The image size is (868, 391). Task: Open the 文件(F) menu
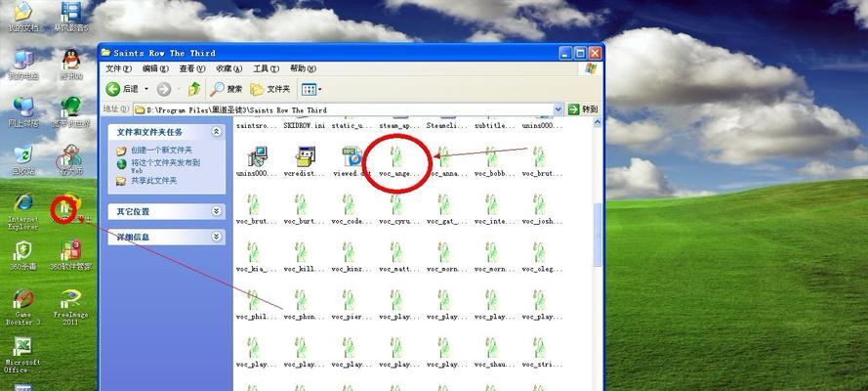[118, 68]
